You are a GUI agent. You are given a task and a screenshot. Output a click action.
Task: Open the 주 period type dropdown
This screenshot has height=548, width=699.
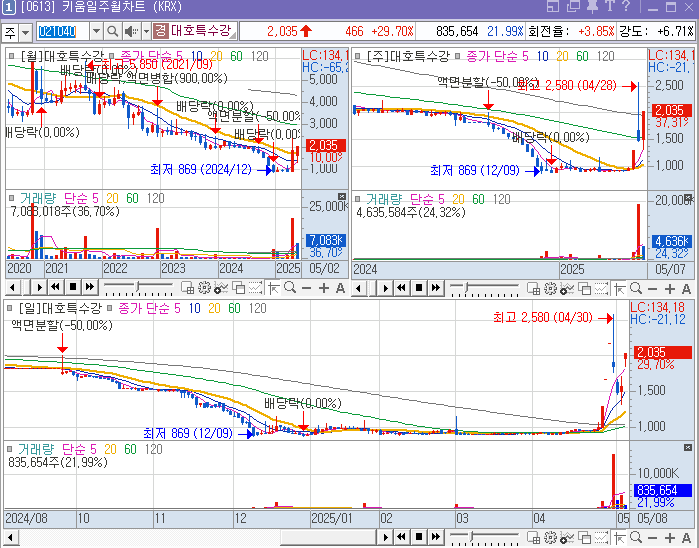click(25, 32)
